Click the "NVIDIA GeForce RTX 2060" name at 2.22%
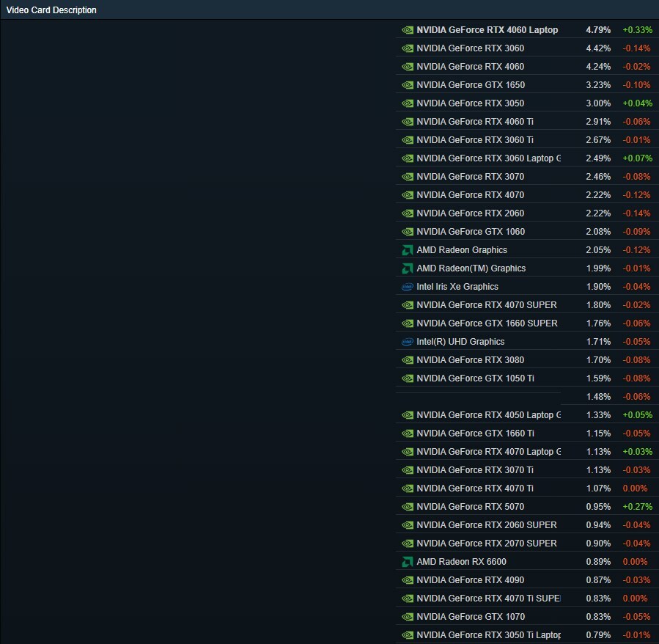 (471, 213)
